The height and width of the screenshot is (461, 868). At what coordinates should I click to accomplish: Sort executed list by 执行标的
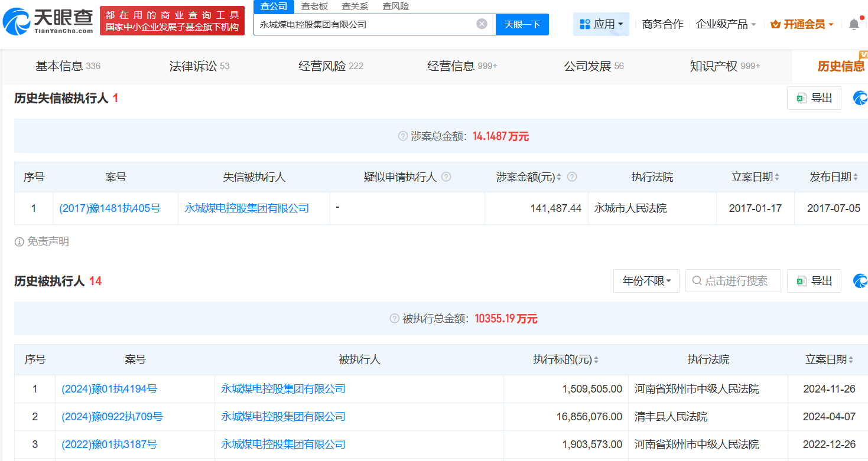pos(596,359)
